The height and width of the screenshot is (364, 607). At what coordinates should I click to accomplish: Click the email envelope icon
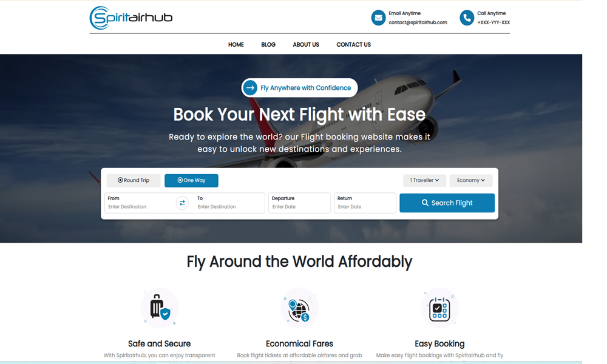(378, 18)
